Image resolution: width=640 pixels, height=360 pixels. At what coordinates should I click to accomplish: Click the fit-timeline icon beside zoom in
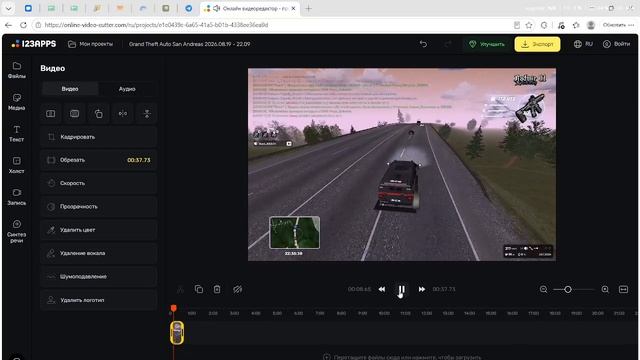click(623, 289)
